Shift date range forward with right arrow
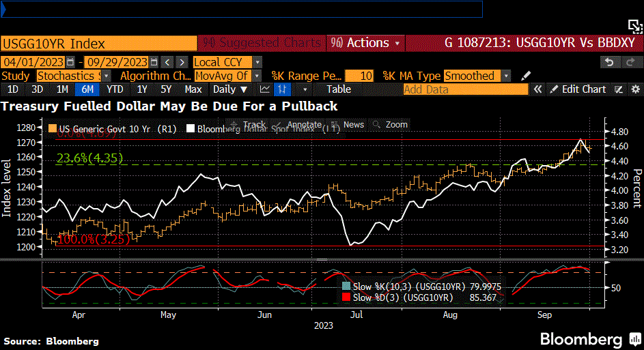The height and width of the screenshot is (350, 644). [x=182, y=62]
